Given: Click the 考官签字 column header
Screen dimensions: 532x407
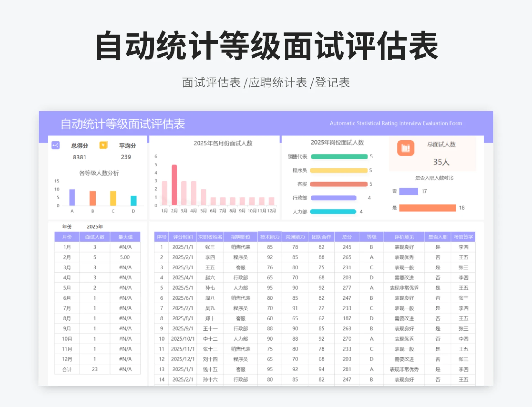Looking at the screenshot, I should [463, 237].
